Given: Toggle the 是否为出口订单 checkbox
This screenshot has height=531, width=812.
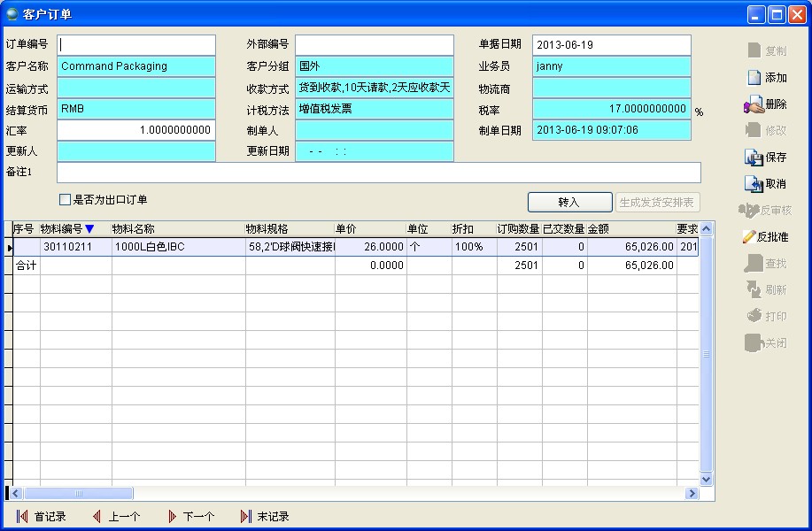Looking at the screenshot, I should (65, 200).
